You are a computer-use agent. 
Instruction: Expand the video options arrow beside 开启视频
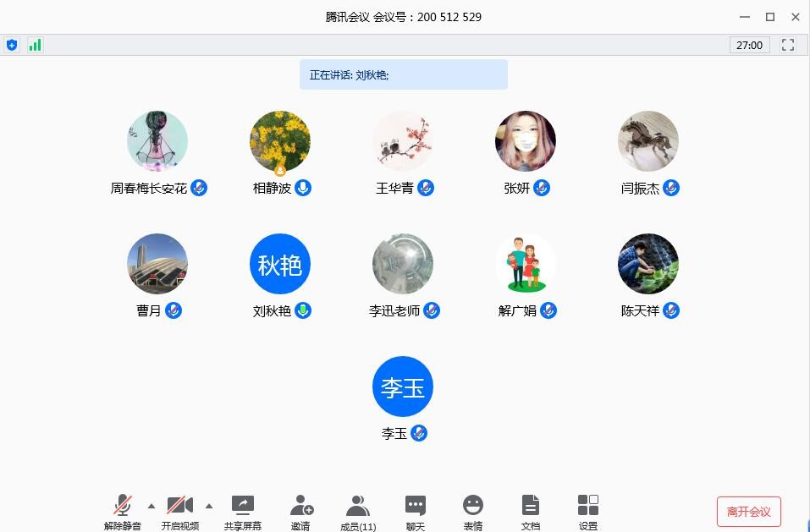pos(209,506)
